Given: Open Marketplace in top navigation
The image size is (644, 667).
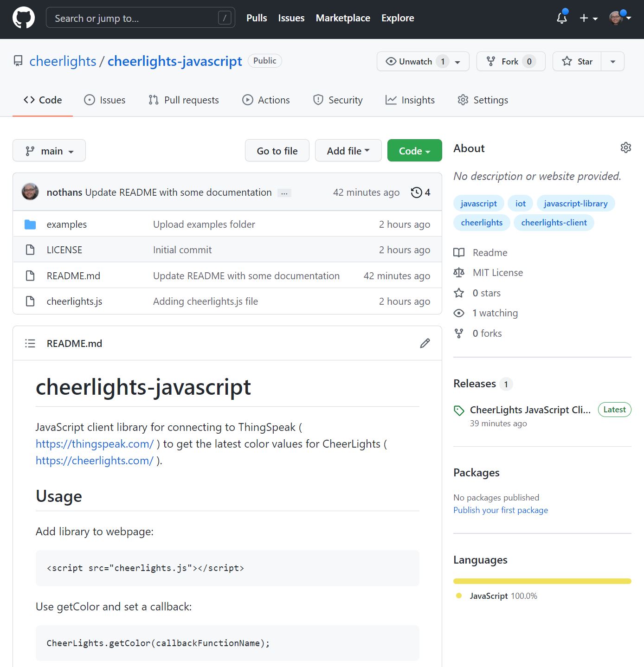Looking at the screenshot, I should 343,18.
